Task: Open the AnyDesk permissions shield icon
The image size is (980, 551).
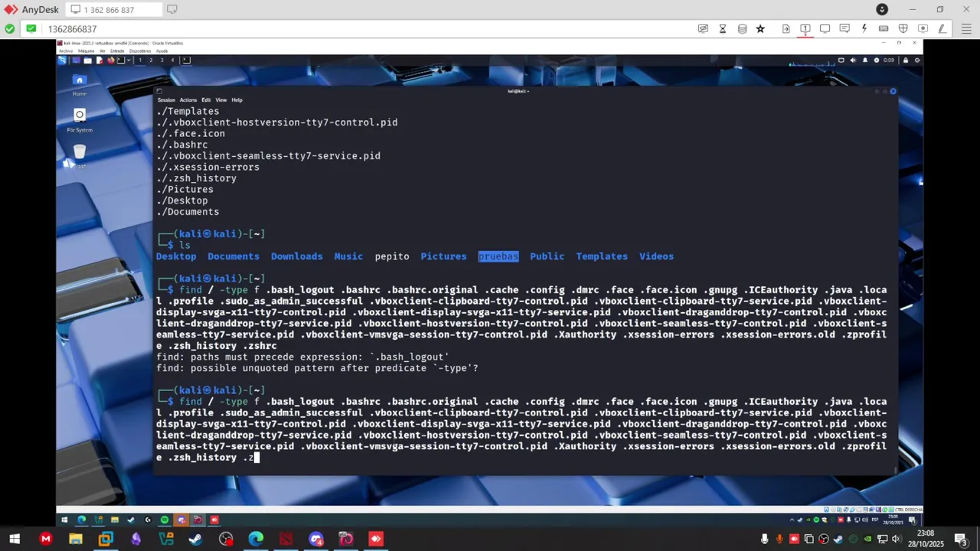Action: pos(903,29)
